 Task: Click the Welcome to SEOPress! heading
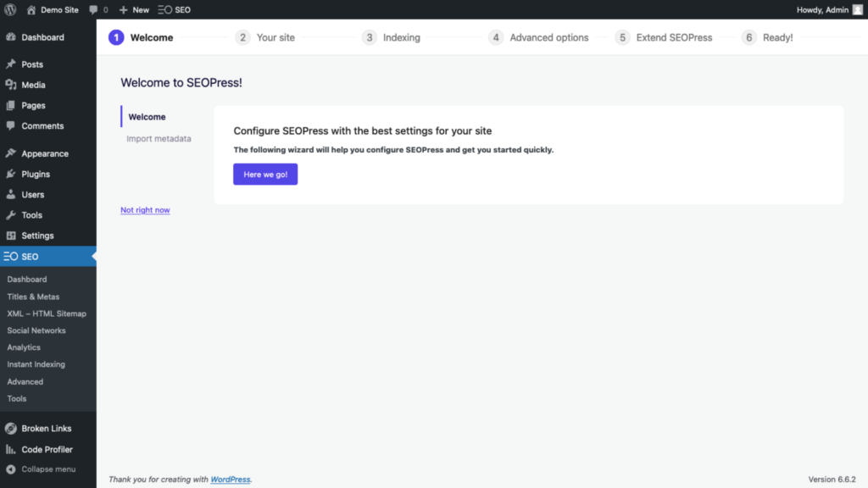coord(181,82)
